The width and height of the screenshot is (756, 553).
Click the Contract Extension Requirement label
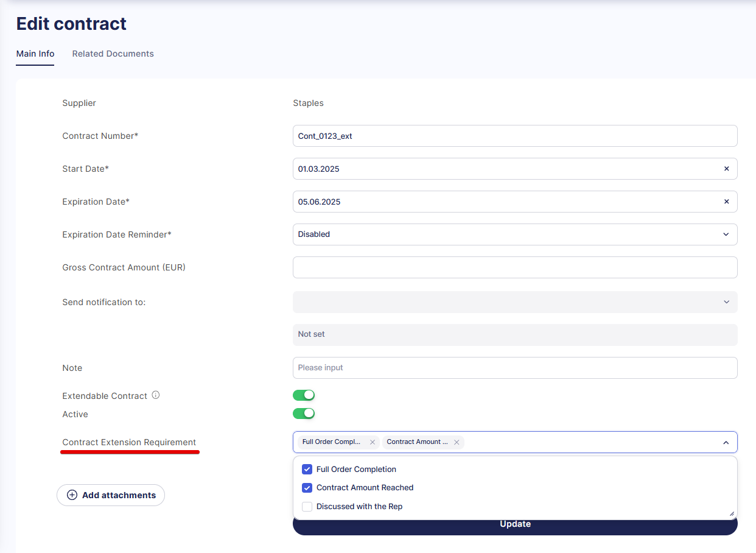129,442
